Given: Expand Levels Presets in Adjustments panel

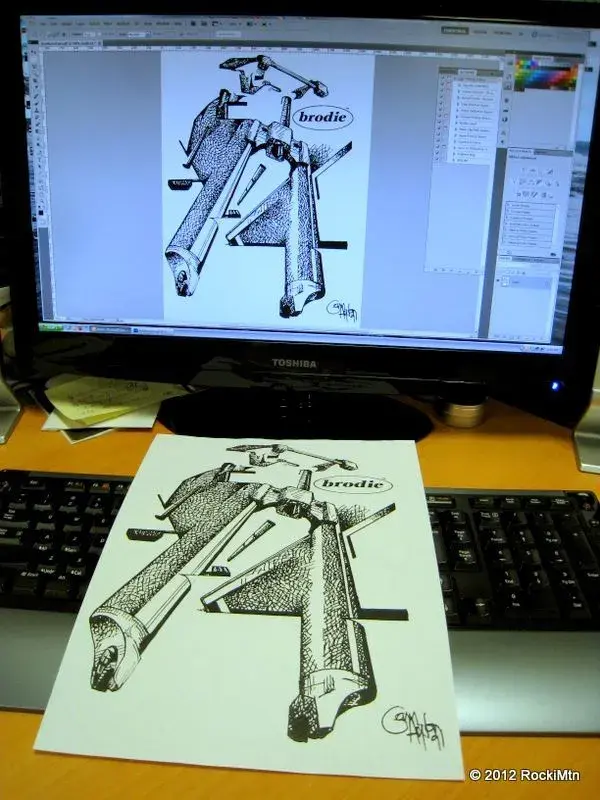Looking at the screenshot, I should (508, 206).
